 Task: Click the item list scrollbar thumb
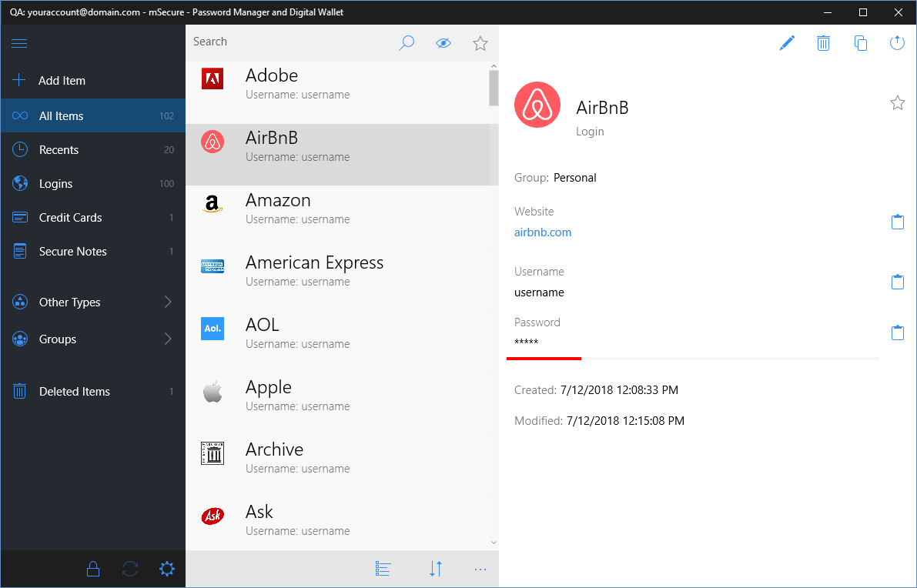click(494, 89)
